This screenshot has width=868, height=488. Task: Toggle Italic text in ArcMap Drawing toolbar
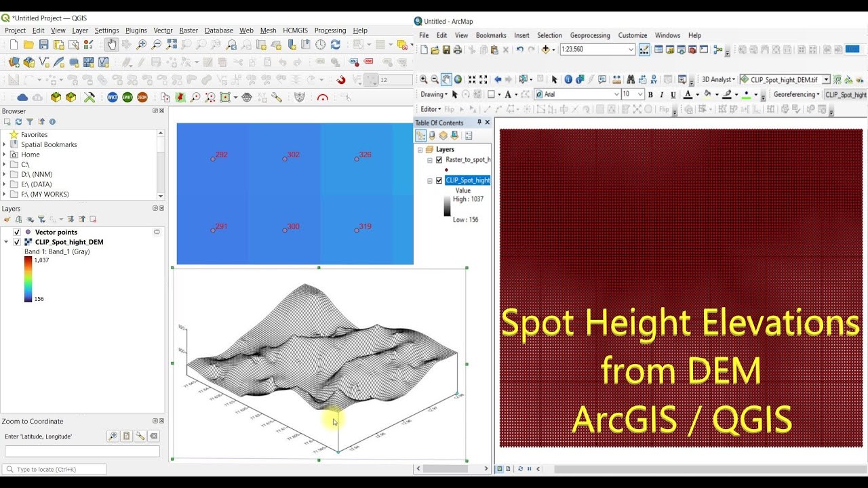tap(662, 95)
